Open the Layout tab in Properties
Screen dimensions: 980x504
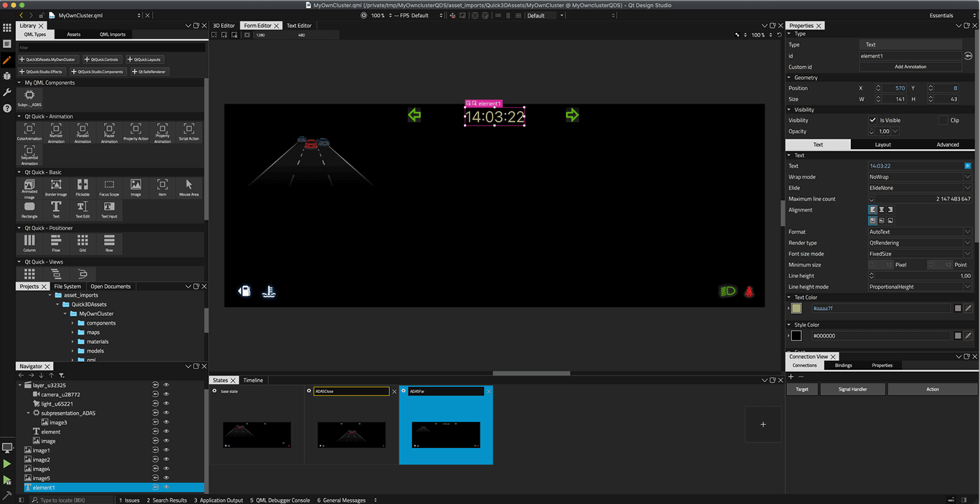(883, 145)
